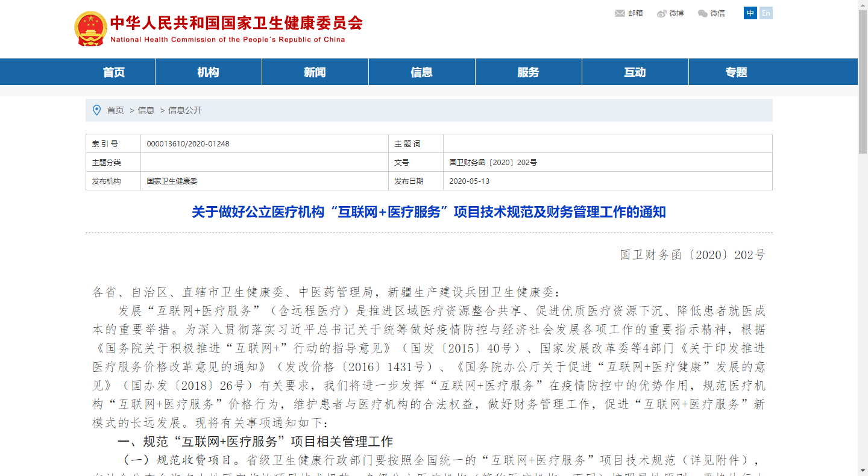
Task: Click the 邮箱 envelope icon
Action: pyautogui.click(x=620, y=13)
